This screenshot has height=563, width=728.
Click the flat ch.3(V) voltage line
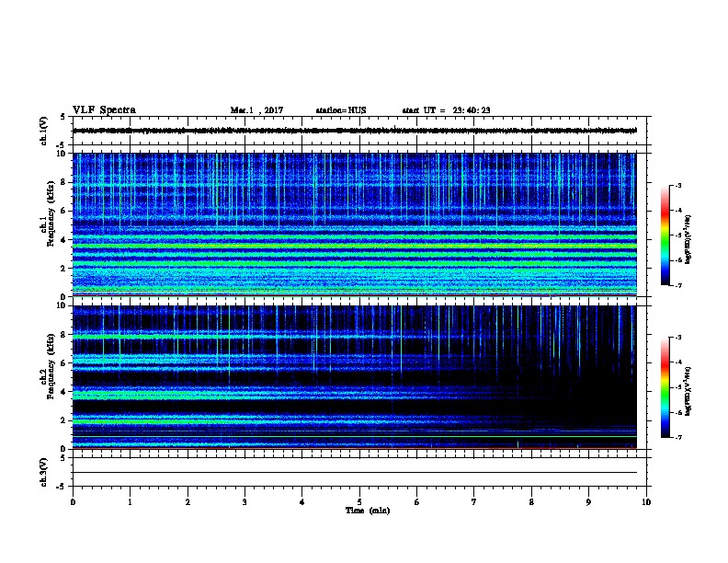[x=355, y=473]
